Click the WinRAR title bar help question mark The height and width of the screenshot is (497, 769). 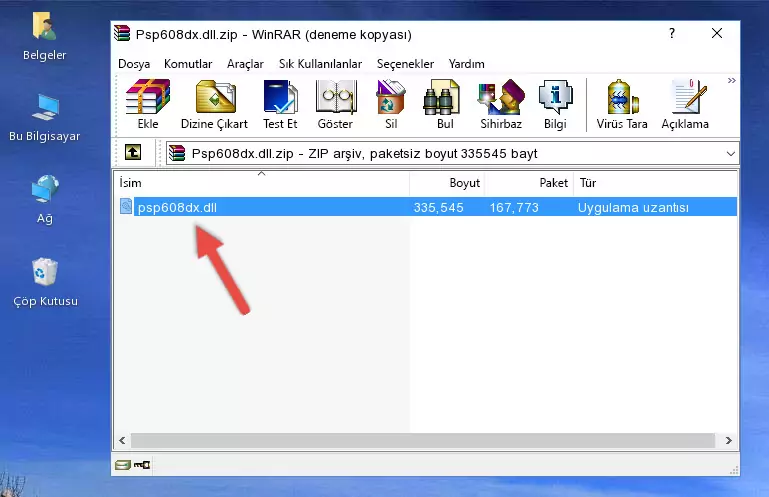pos(672,33)
